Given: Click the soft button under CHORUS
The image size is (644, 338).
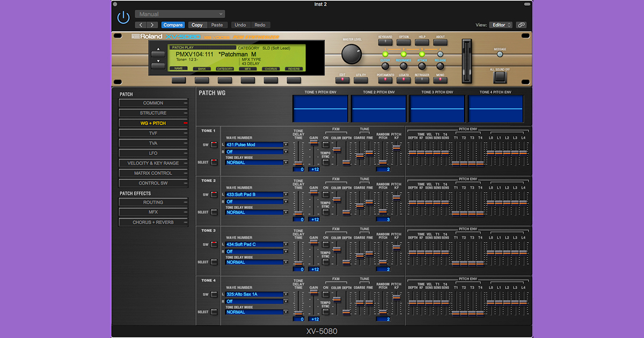Looking at the screenshot, I should pos(271,80).
